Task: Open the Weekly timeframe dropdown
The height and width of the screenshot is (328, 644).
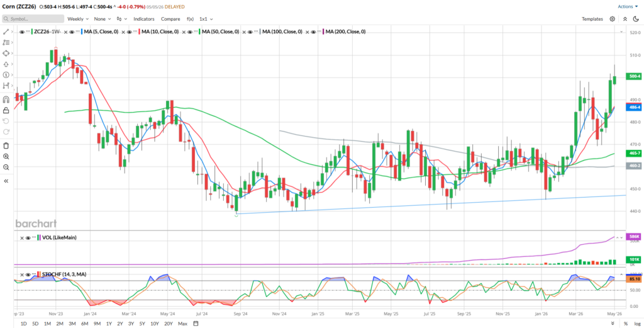Action: [x=77, y=19]
